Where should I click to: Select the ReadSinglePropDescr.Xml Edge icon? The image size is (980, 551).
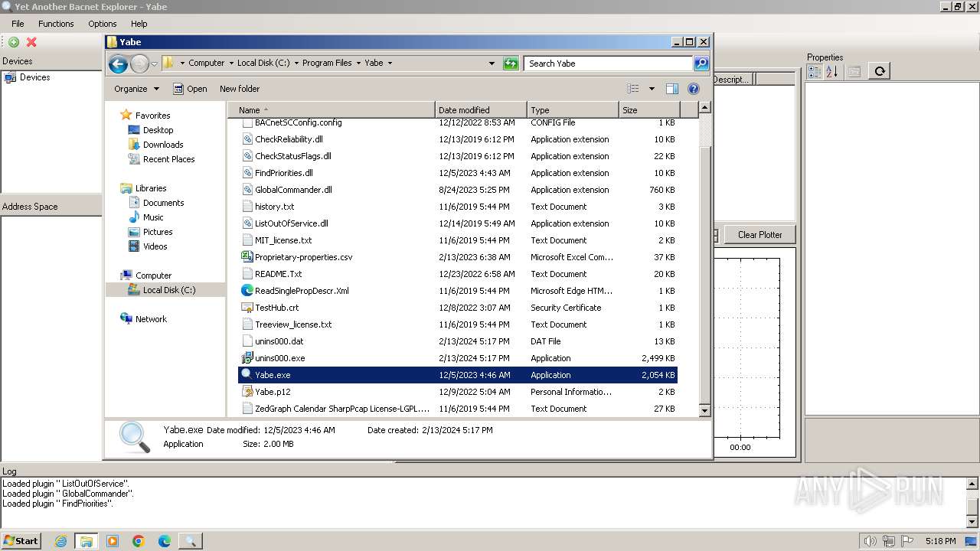click(x=247, y=290)
